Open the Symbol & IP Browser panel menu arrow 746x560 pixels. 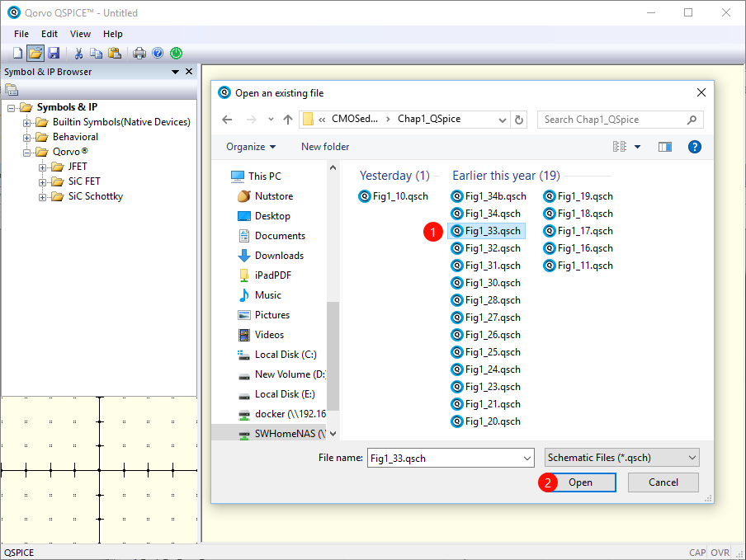tap(175, 72)
